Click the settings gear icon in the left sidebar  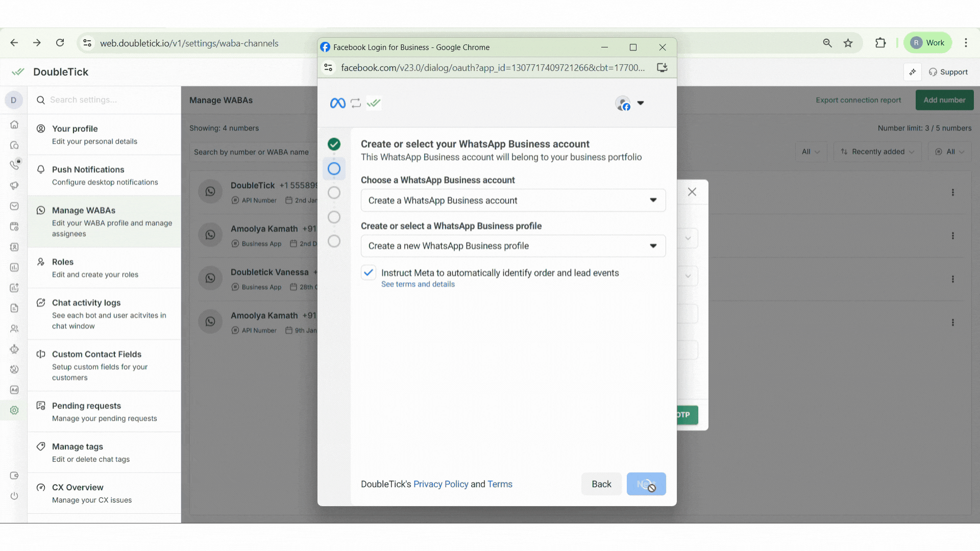pyautogui.click(x=14, y=410)
